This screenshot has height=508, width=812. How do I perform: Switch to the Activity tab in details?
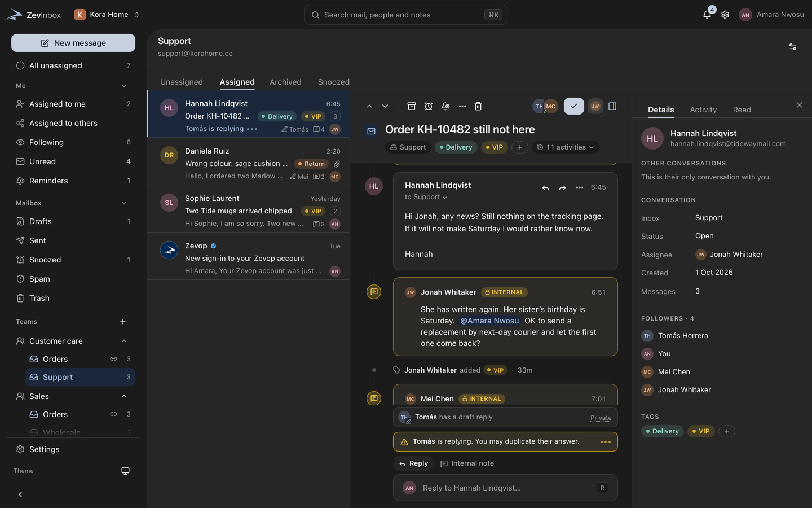click(703, 110)
